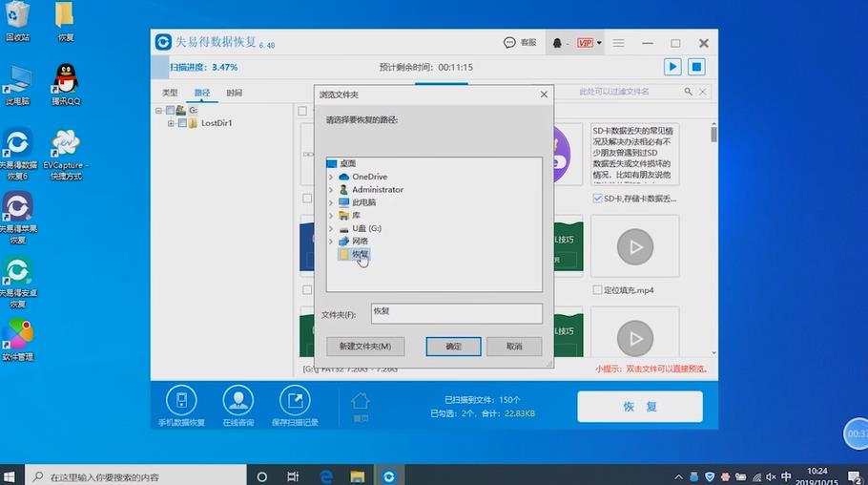Open 软件管理 desktop icon

(18, 340)
